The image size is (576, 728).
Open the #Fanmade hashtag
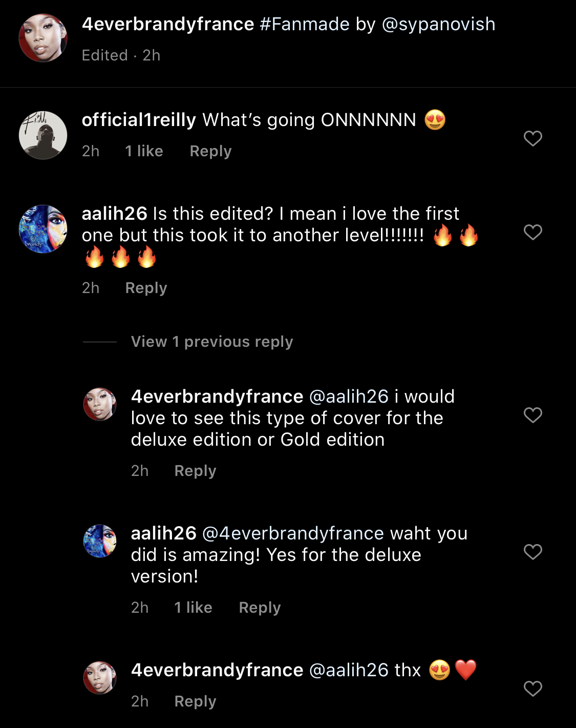tap(304, 24)
